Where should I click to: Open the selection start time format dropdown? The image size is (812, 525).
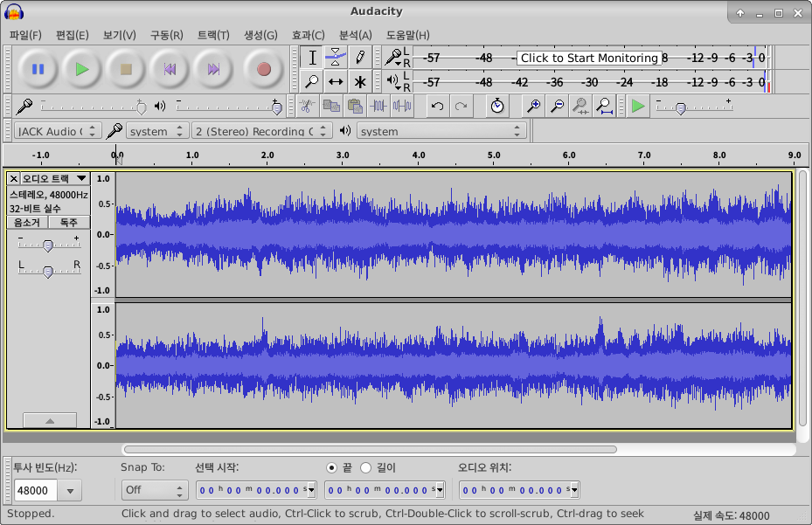(x=310, y=490)
